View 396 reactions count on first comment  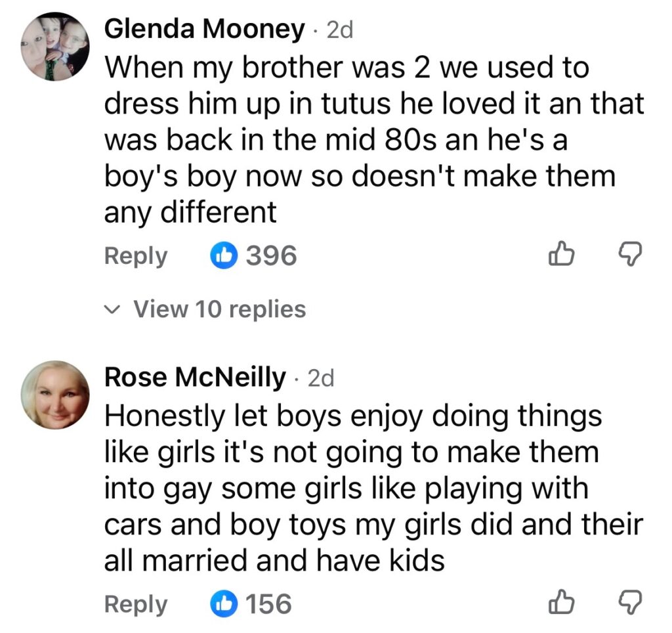[271, 255]
